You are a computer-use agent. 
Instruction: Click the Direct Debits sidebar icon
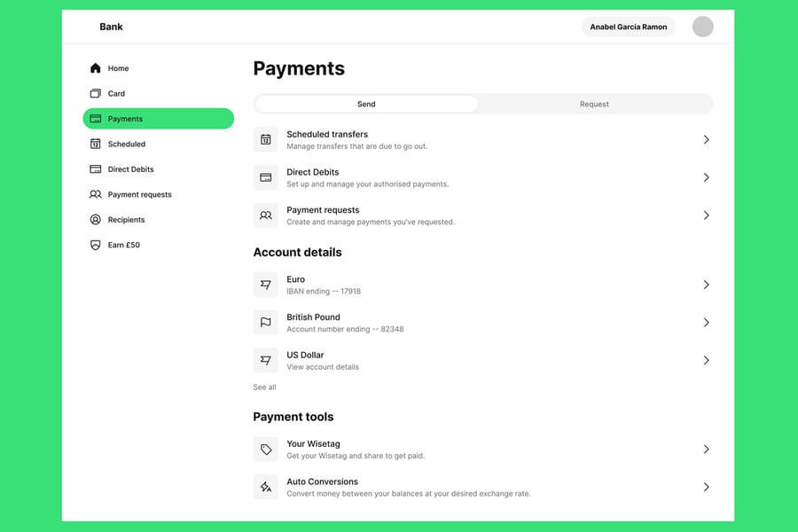96,169
